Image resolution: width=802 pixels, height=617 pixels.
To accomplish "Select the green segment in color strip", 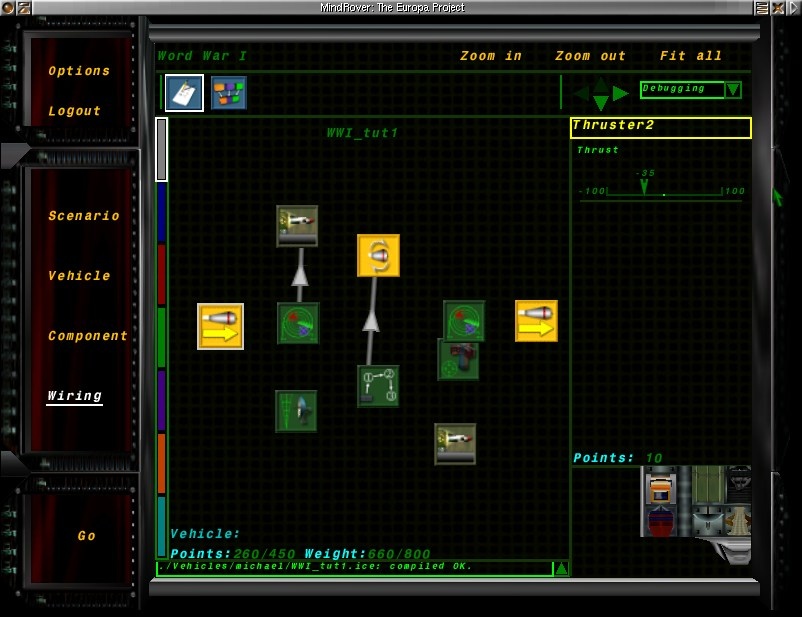I will click(x=162, y=338).
